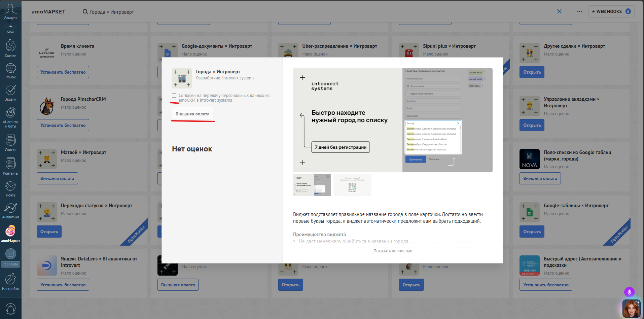This screenshot has width=644, height=319.
Task: Open Почта in the sidebar
Action: click(x=10, y=189)
